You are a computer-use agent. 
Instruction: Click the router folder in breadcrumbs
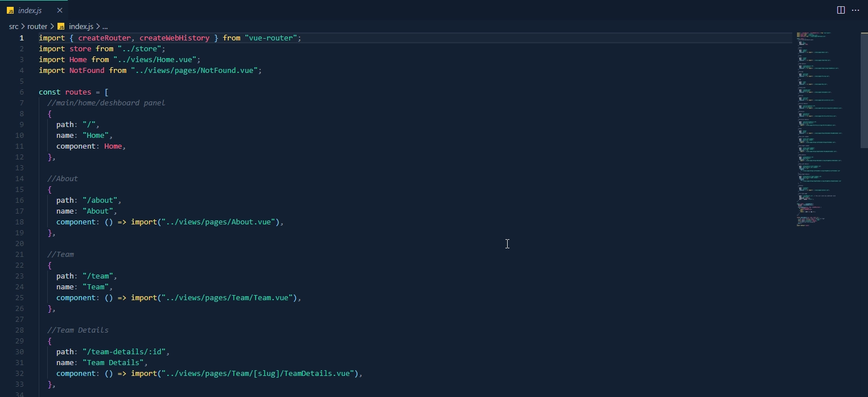[x=37, y=26]
